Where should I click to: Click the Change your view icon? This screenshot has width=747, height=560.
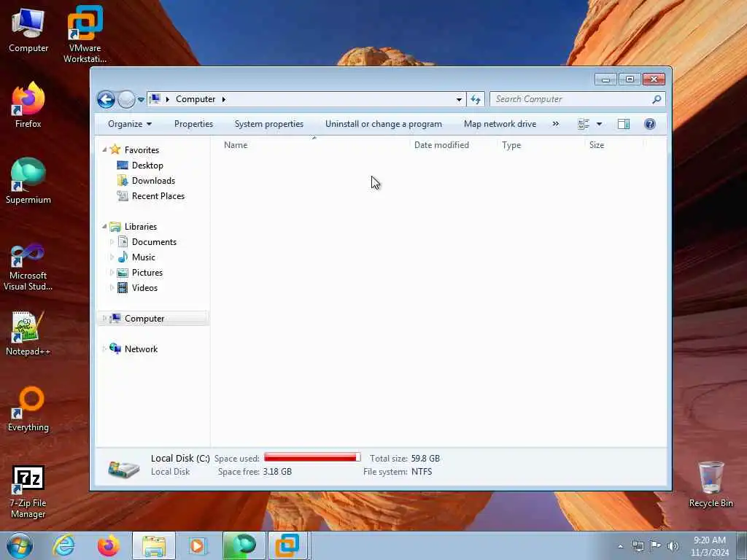[584, 124]
